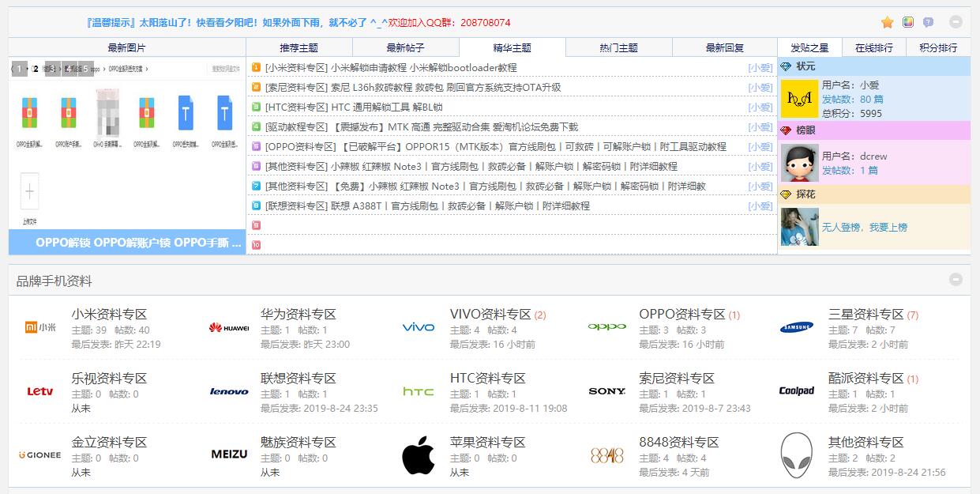This screenshot has width=980, height=494.
Task: Click the 品牌手机资料 section title
Action: (x=54, y=281)
